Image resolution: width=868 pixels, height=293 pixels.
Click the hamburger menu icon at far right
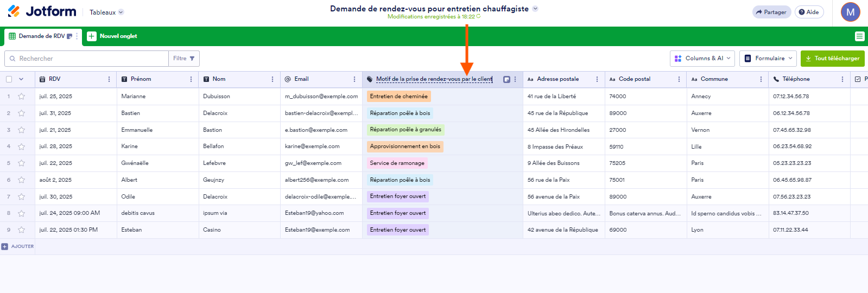click(x=859, y=36)
